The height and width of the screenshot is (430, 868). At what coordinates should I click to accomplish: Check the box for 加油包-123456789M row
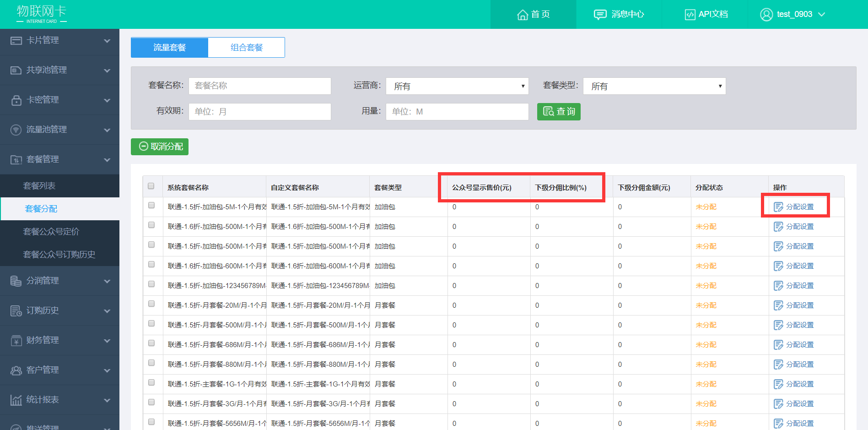coord(151,284)
